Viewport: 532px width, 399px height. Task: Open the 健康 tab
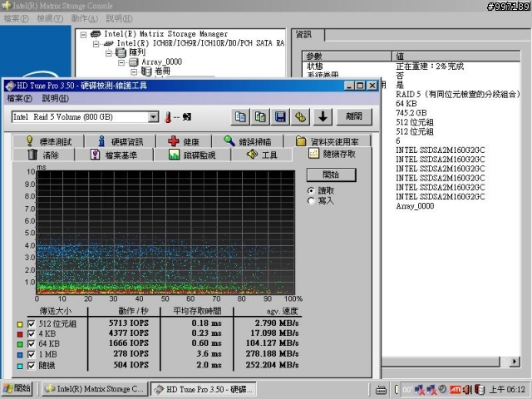tap(184, 141)
